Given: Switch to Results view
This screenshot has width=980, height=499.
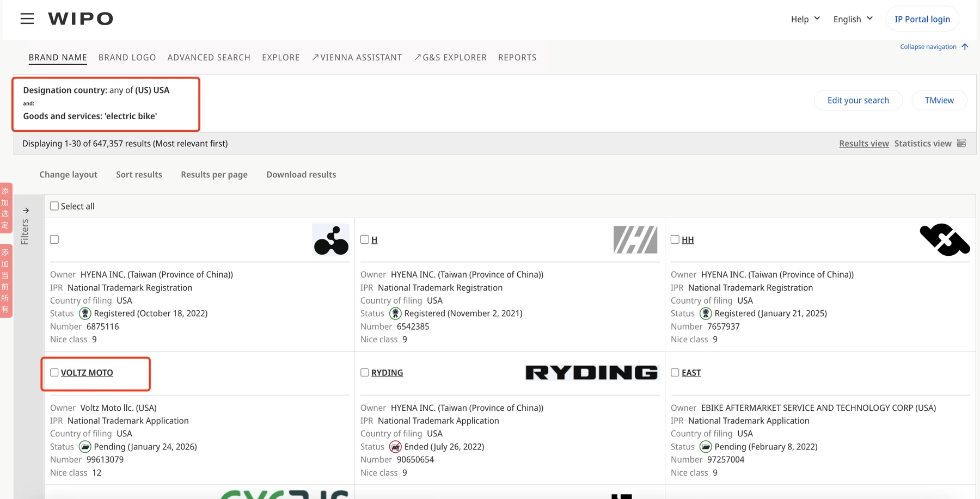Looking at the screenshot, I should (x=864, y=144).
